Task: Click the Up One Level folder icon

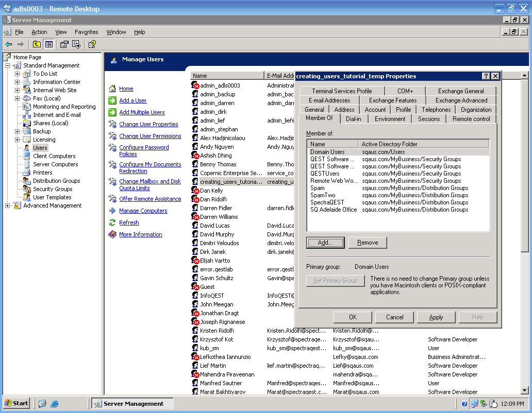Action: (37, 44)
